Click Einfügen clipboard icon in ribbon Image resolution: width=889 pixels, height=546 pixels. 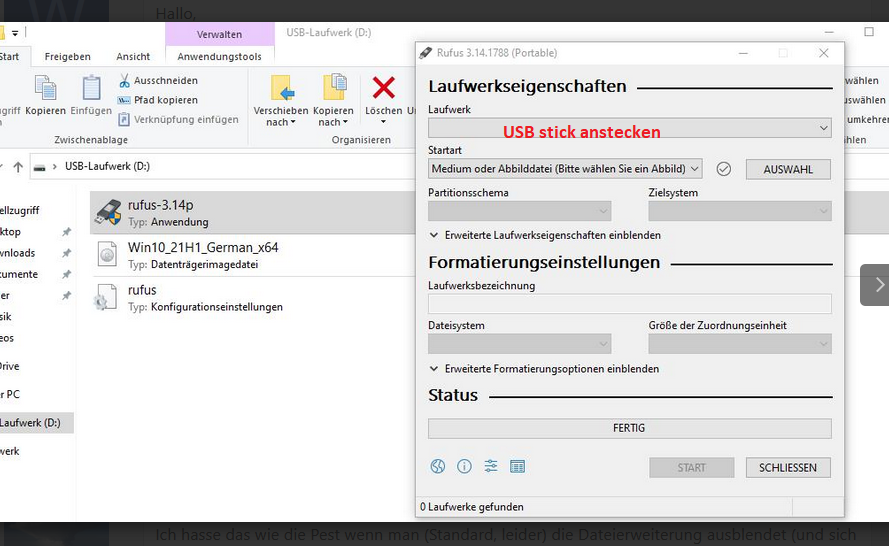pyautogui.click(x=91, y=88)
